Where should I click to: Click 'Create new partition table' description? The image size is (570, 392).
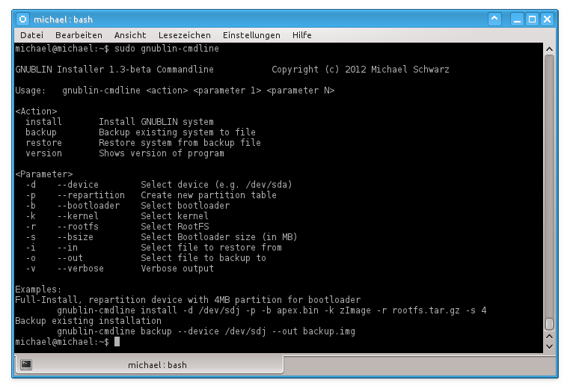point(208,195)
